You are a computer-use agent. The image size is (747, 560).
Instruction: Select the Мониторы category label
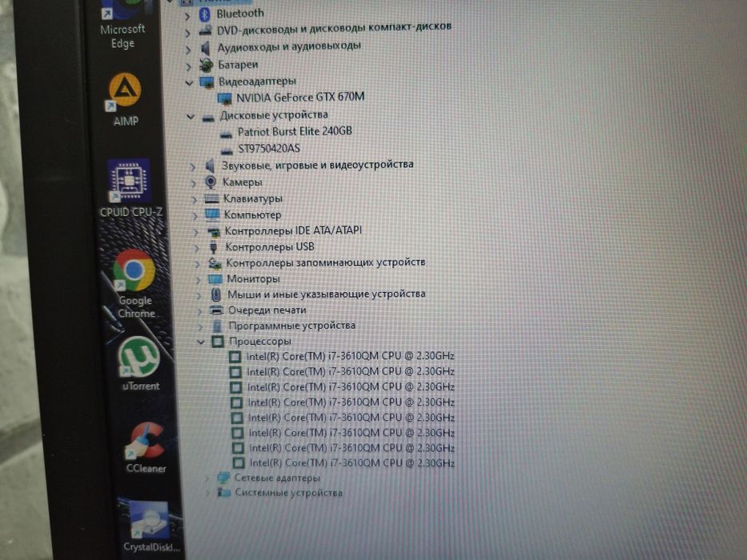(253, 278)
